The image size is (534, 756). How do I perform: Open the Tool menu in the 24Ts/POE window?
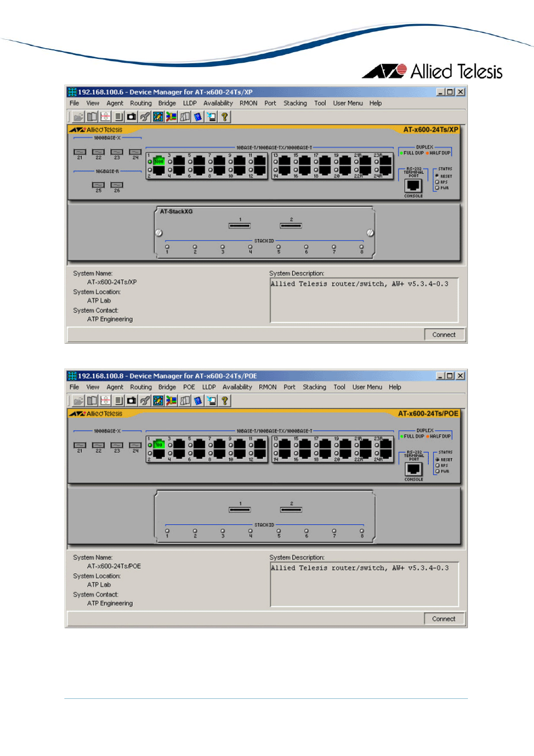coord(339,387)
